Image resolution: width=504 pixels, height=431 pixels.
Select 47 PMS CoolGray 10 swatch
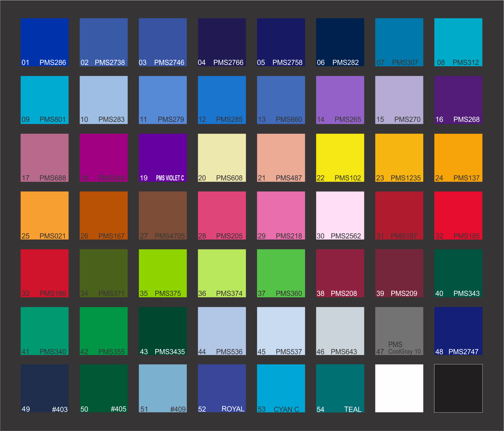point(399,331)
